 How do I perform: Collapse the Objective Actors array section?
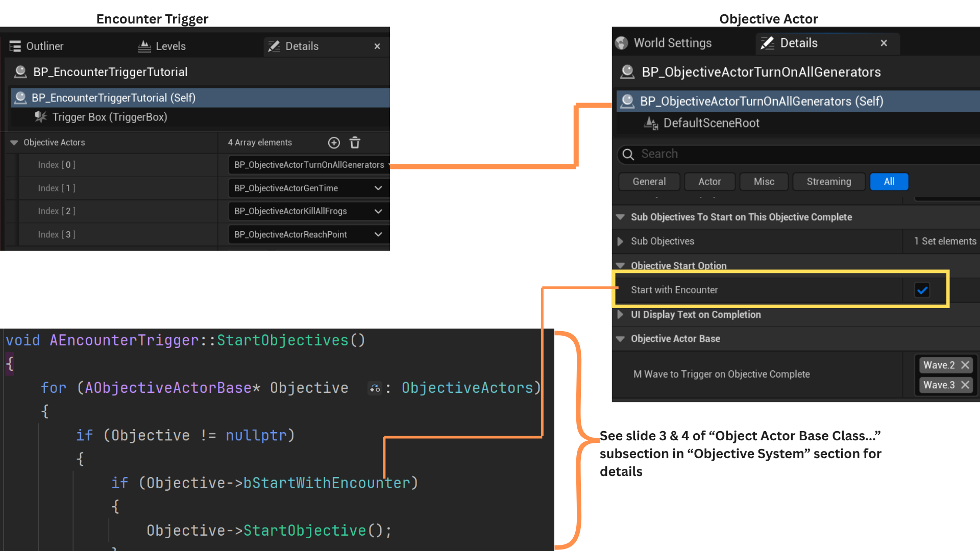point(14,143)
